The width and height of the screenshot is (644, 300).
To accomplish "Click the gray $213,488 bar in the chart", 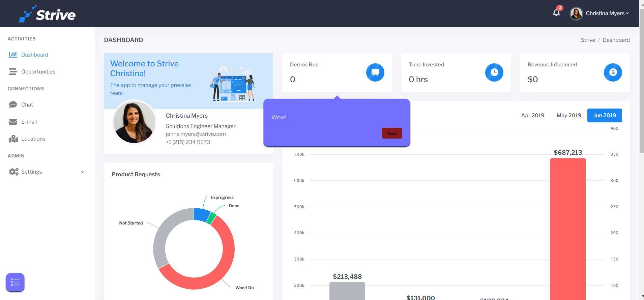I will pyautogui.click(x=347, y=291).
